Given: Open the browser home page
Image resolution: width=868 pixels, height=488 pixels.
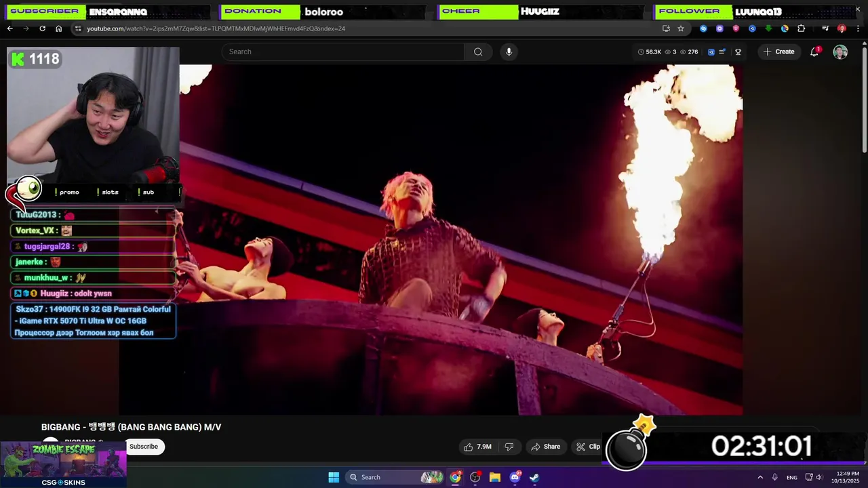Looking at the screenshot, I should [x=58, y=28].
